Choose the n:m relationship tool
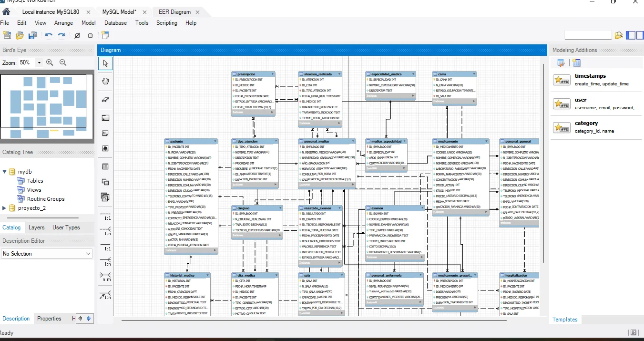The width and height of the screenshot is (644, 341). click(x=105, y=276)
